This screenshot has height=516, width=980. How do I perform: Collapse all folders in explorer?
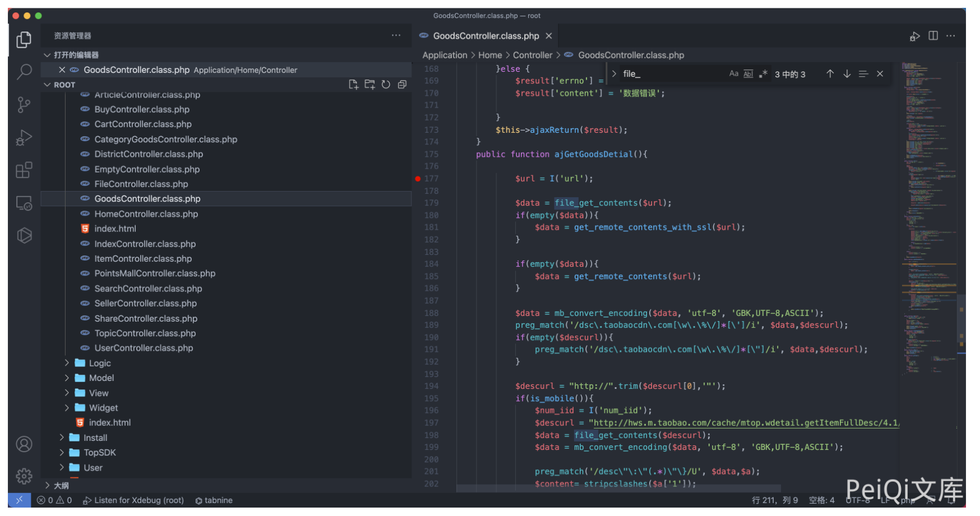[x=402, y=85]
